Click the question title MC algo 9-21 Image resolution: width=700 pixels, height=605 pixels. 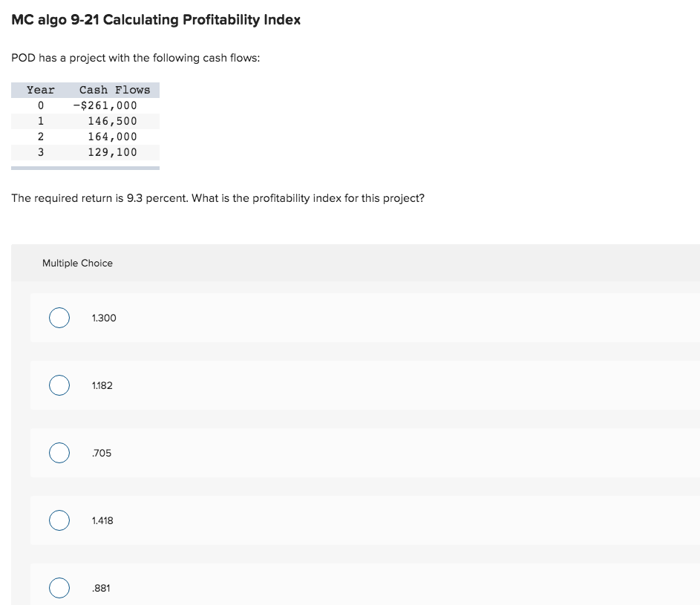click(x=155, y=20)
